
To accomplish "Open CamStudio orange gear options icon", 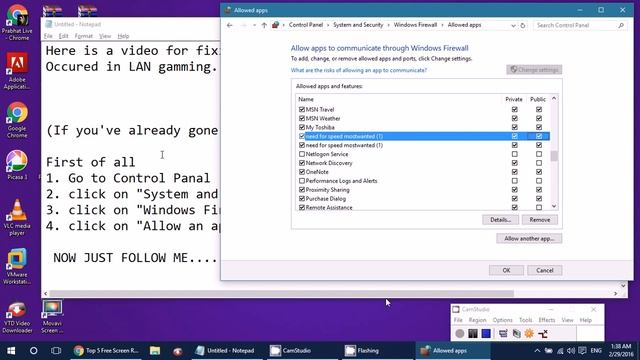I will tap(529, 333).
